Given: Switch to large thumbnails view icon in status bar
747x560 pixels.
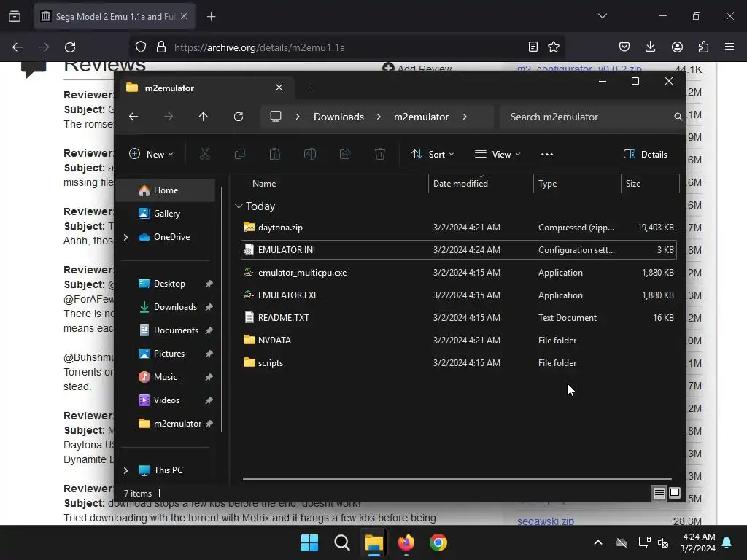Looking at the screenshot, I should pos(675,494).
